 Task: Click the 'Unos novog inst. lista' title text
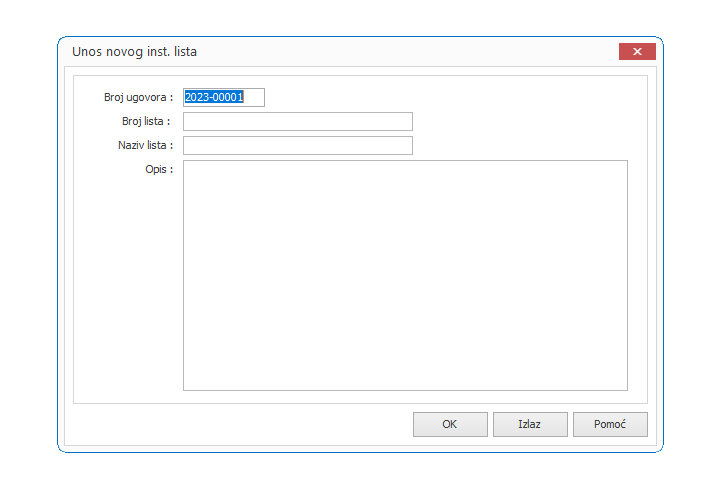pyautogui.click(x=135, y=52)
